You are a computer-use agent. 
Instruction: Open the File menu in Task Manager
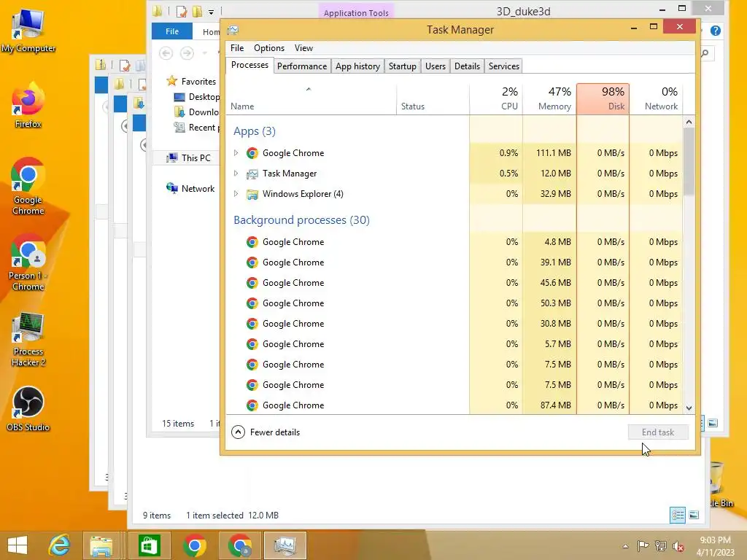click(x=237, y=48)
